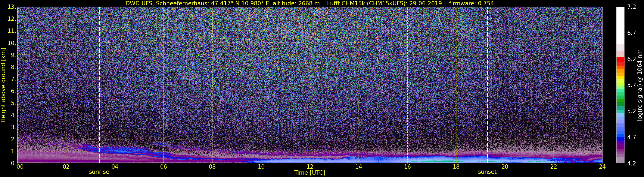
Task: Click the height tick label '10.'
Action: pyautogui.click(x=12, y=43)
